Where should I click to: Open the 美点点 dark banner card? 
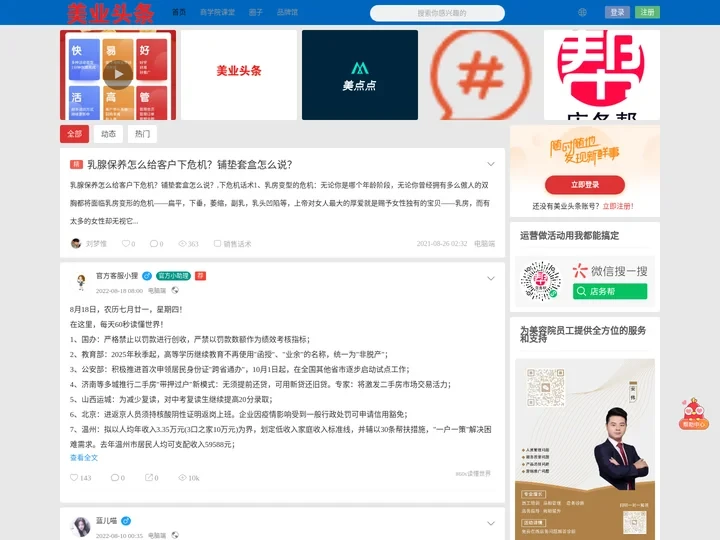coord(360,75)
